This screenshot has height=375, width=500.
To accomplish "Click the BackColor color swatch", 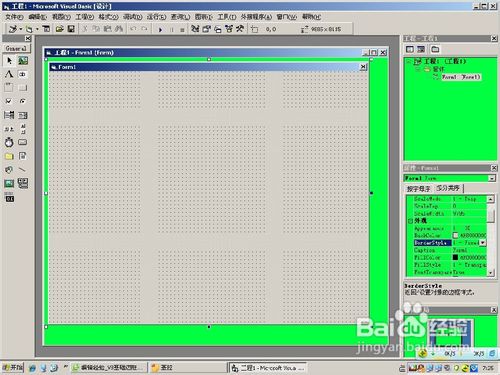I will [455, 235].
